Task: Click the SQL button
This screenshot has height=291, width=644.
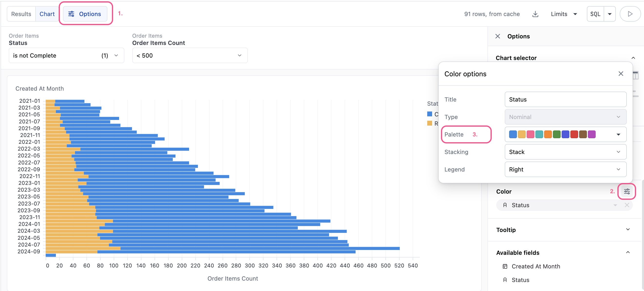Action: coord(595,14)
